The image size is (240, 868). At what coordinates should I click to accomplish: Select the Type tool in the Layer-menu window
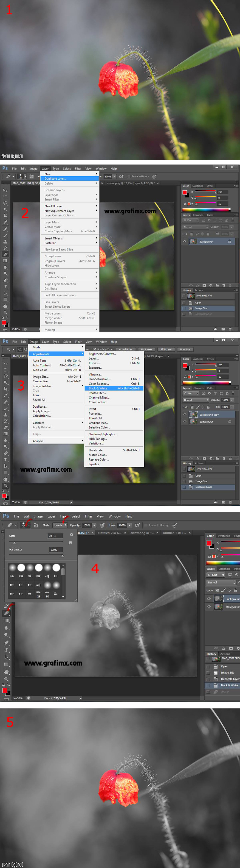[x=5, y=287]
